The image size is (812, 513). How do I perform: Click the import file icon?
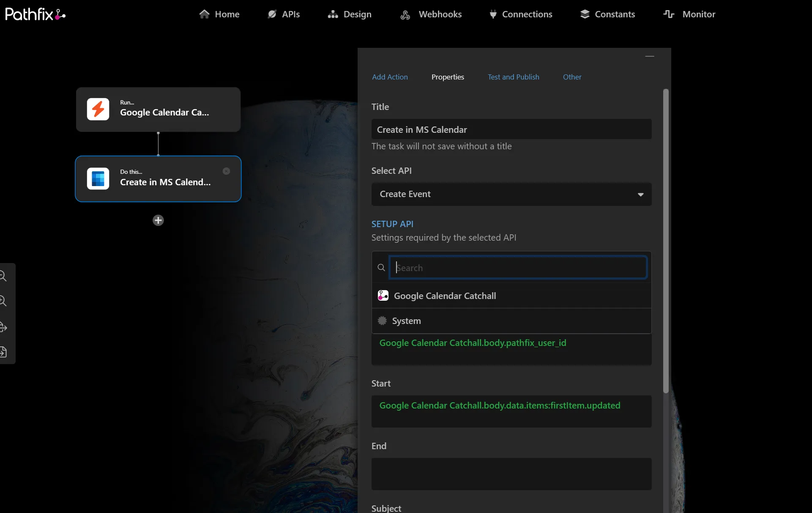pos(3,352)
